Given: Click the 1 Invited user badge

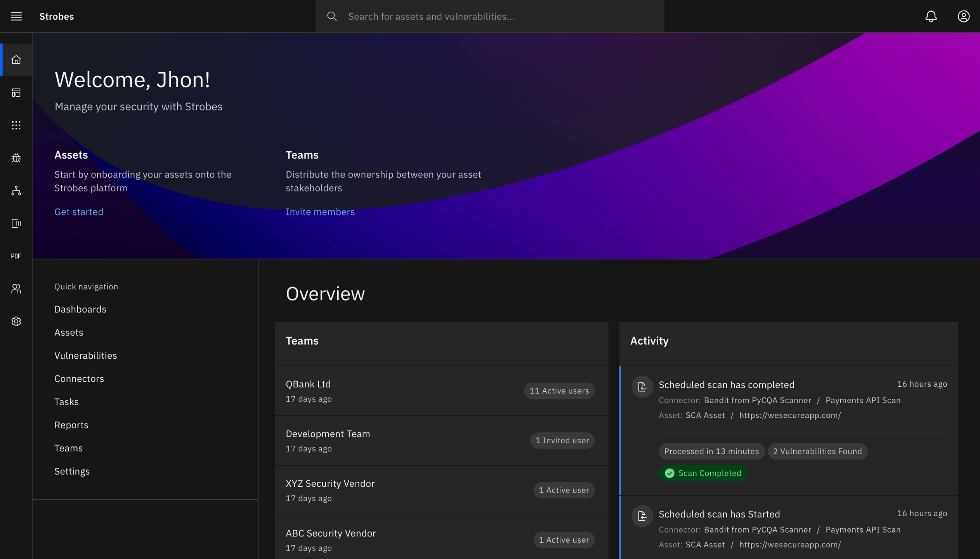Looking at the screenshot, I should (562, 440).
